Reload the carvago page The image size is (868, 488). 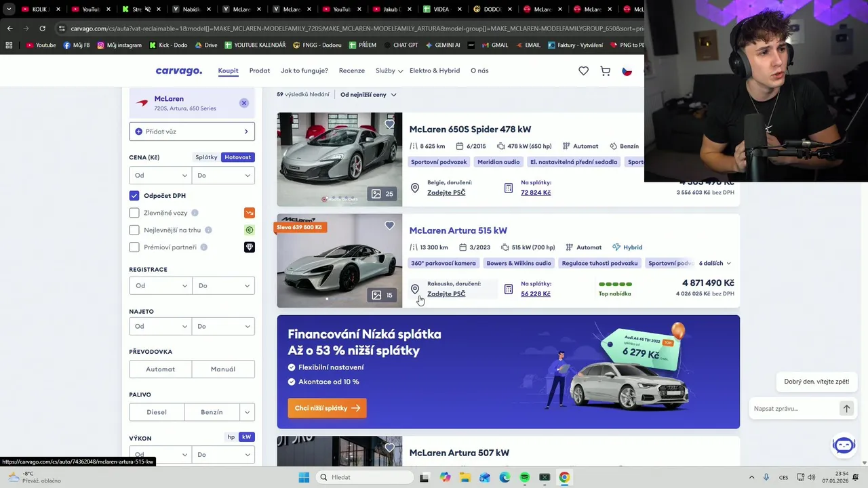point(42,28)
